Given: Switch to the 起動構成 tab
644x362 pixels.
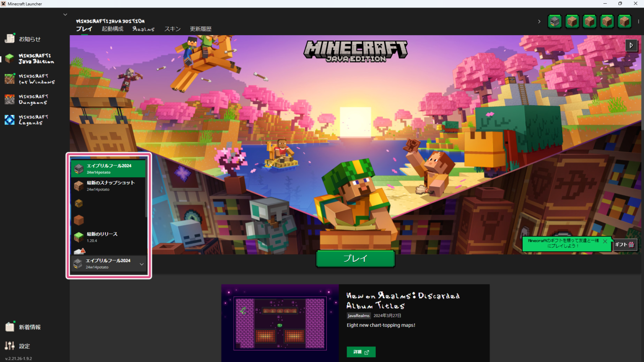Looking at the screenshot, I should [112, 29].
